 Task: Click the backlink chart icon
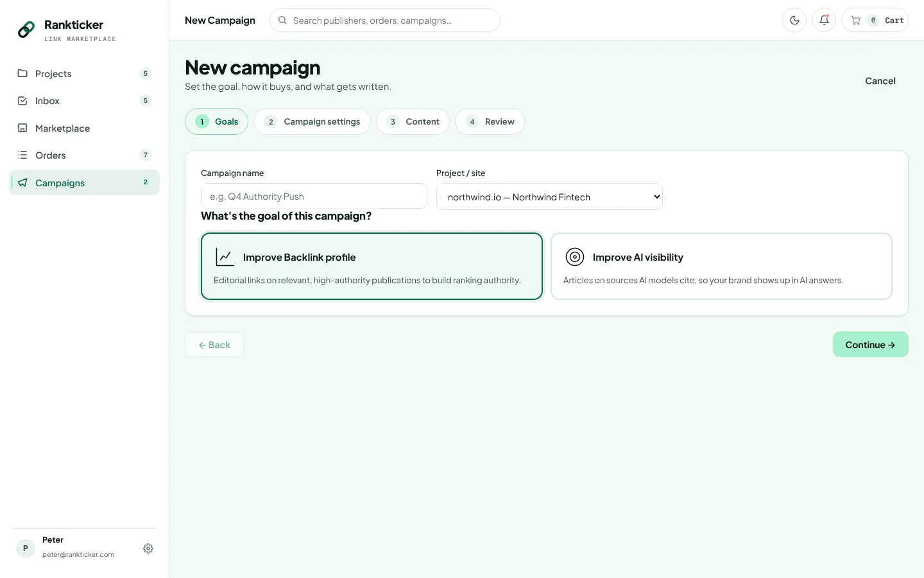click(225, 257)
